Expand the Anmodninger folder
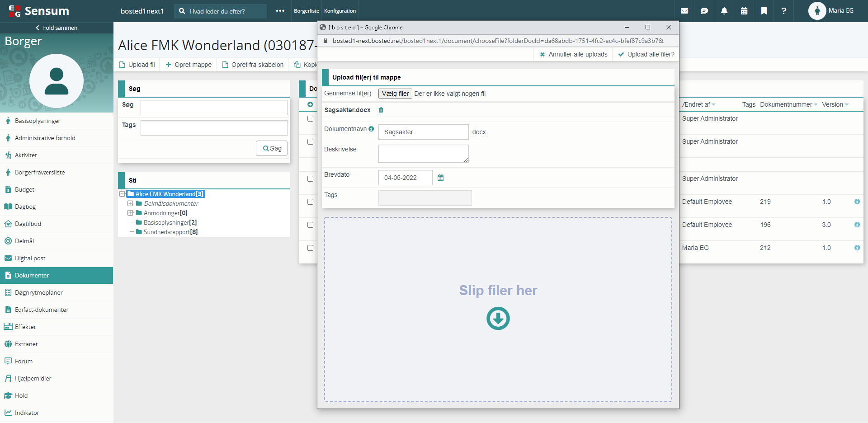 pos(130,213)
